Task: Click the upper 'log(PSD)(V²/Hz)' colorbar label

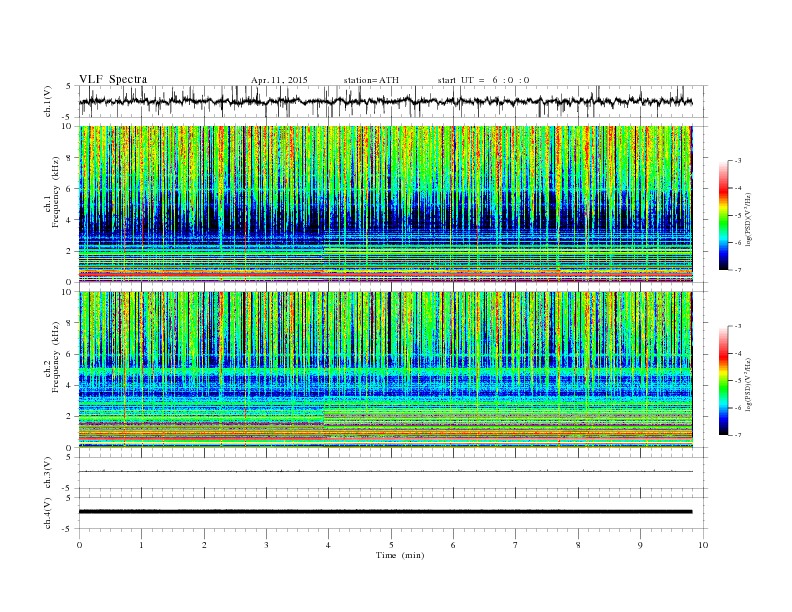Action: [749, 219]
